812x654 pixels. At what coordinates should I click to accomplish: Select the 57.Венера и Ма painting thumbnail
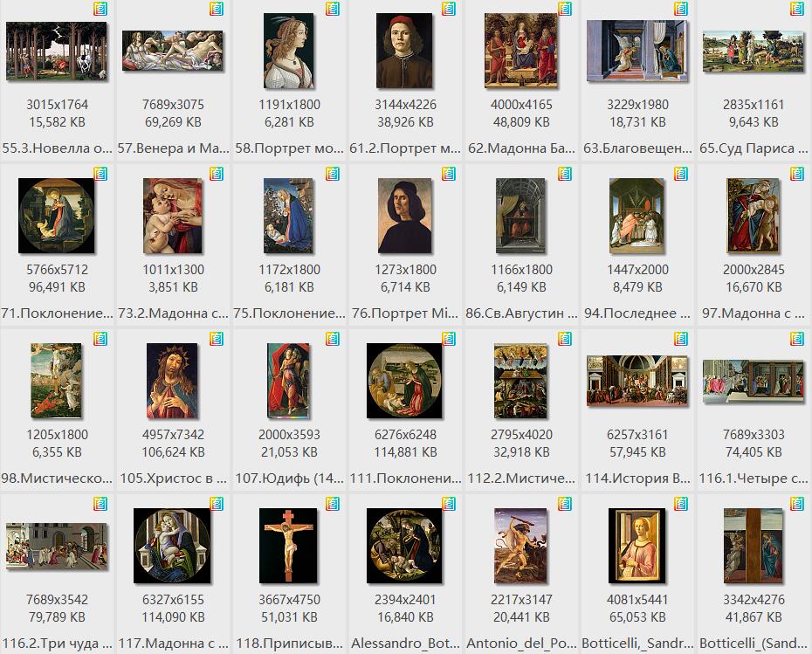(x=173, y=51)
